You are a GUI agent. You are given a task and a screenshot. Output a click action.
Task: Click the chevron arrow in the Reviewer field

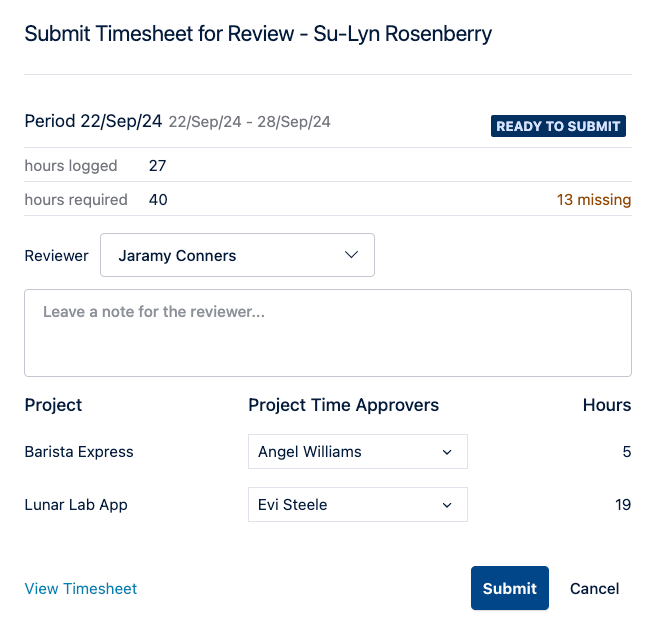click(x=352, y=255)
